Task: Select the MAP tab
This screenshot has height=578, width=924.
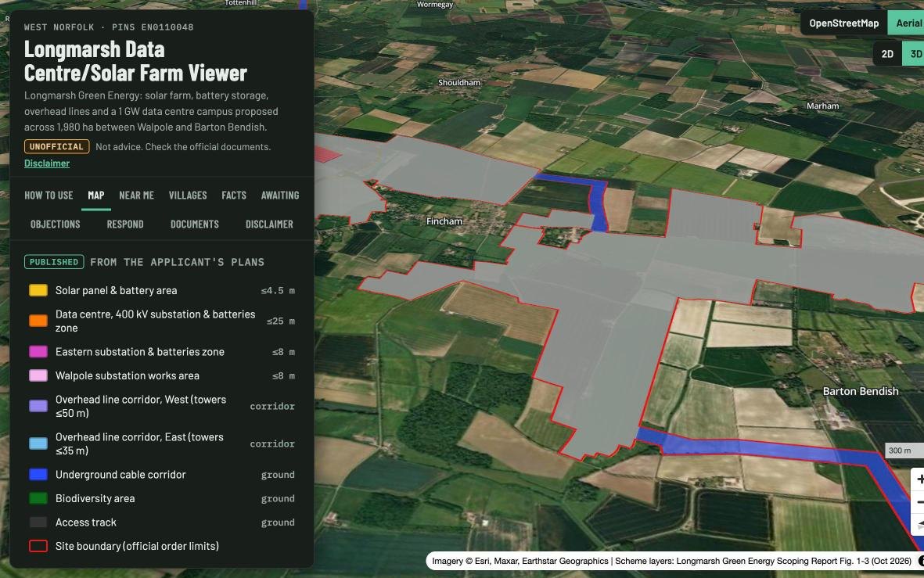Action: pyautogui.click(x=96, y=195)
